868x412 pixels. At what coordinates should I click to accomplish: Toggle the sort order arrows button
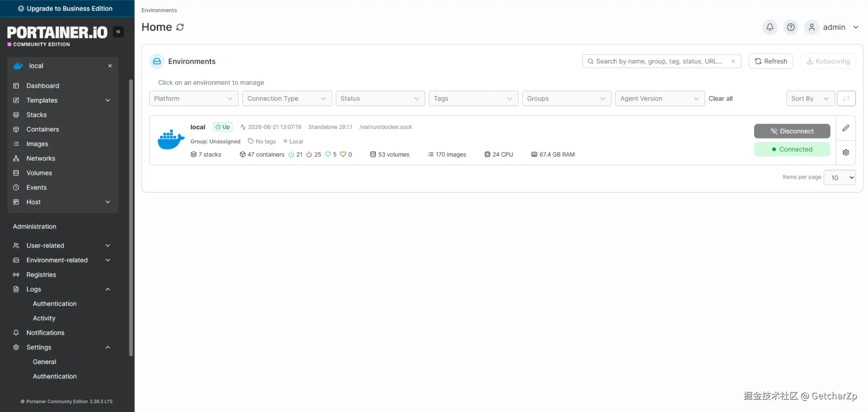click(x=846, y=98)
